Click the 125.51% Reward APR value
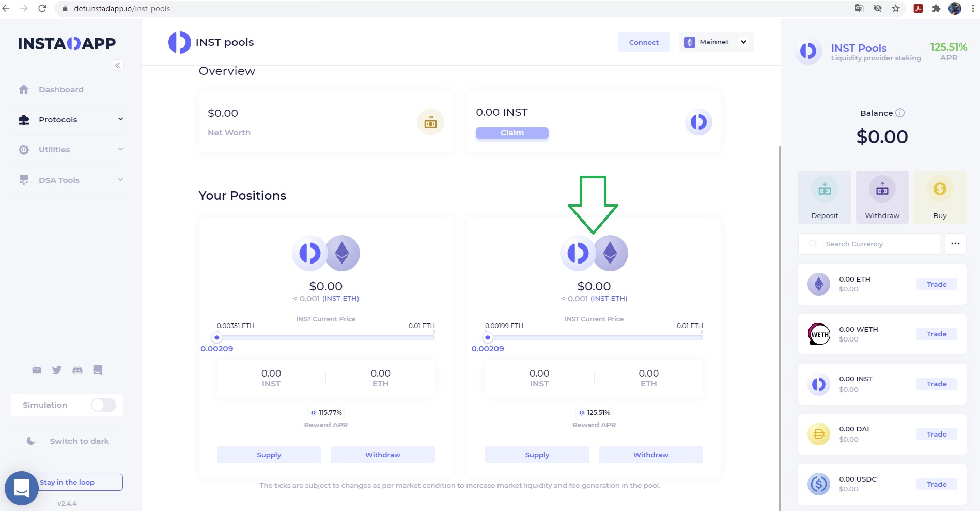Viewport: 980px width, 511px height. pyautogui.click(x=598, y=412)
